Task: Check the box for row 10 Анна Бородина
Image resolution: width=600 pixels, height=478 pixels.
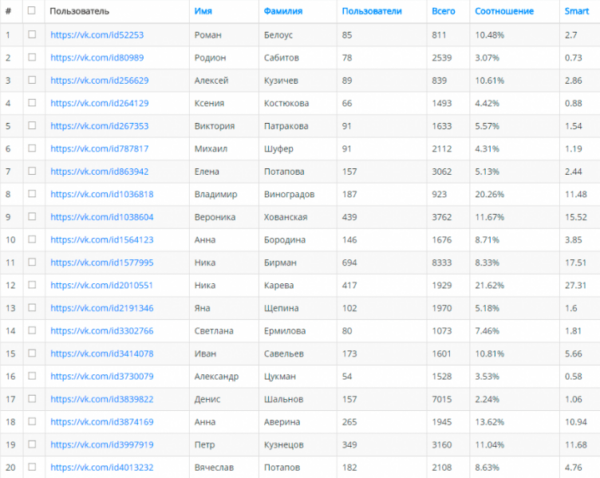Action: point(32,239)
